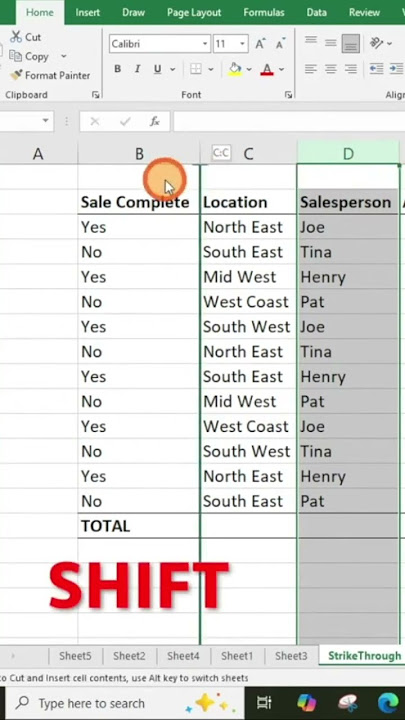Toggle Italic formatting
The image size is (405, 720).
[137, 69]
